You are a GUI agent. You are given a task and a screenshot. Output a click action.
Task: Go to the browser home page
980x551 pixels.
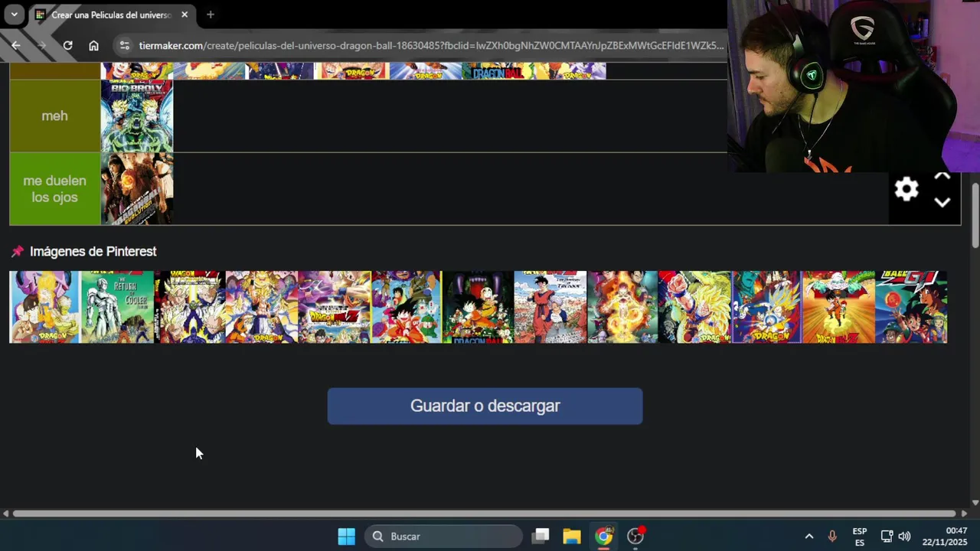click(93, 45)
